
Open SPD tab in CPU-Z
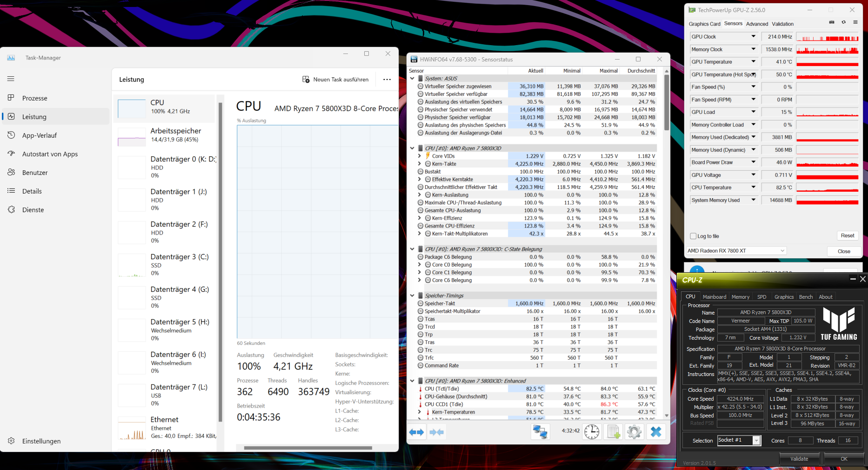click(x=761, y=297)
